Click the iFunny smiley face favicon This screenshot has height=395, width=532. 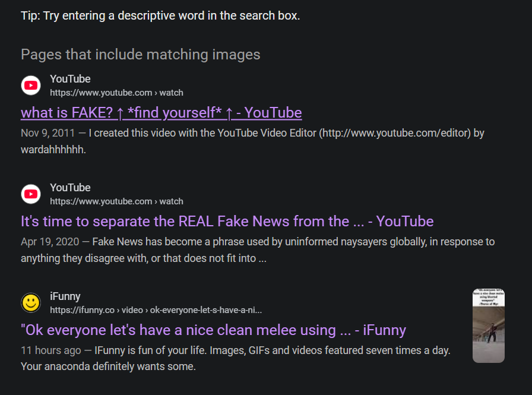click(31, 302)
